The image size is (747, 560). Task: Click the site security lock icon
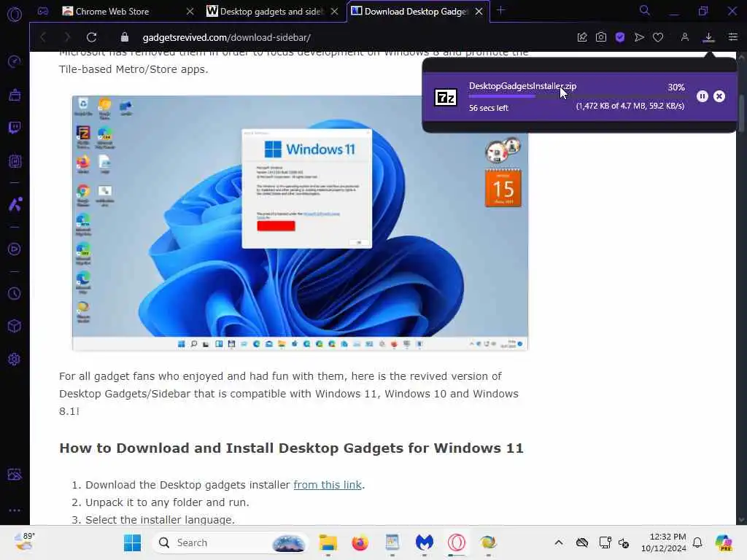(x=124, y=37)
